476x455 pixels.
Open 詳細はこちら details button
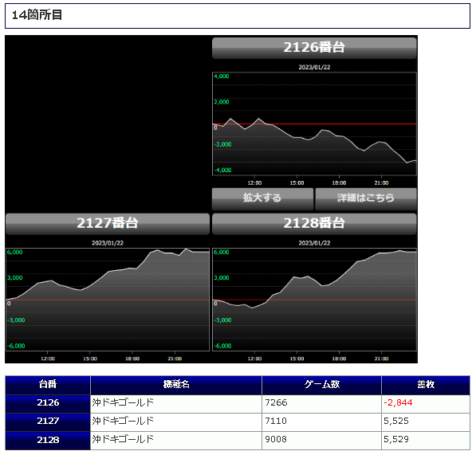366,198
